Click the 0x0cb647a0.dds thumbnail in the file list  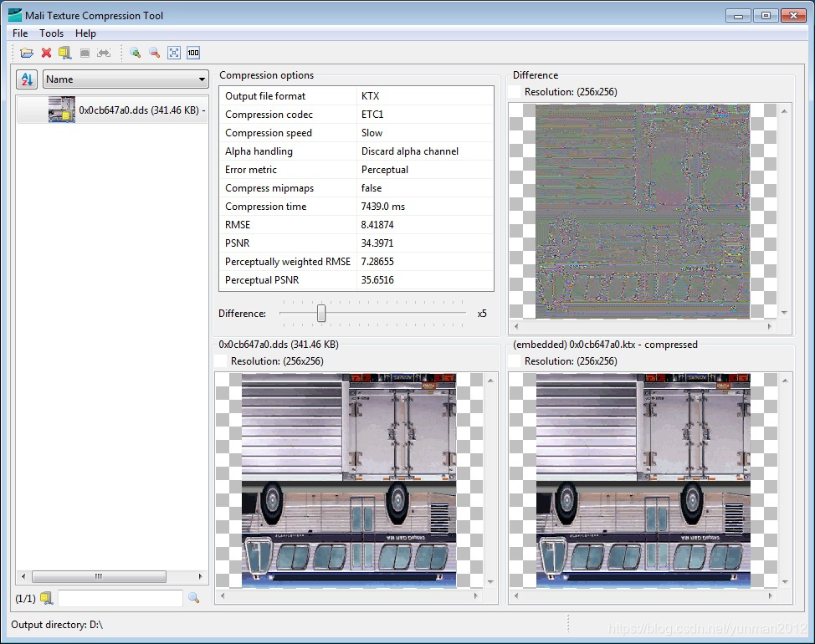[62, 110]
